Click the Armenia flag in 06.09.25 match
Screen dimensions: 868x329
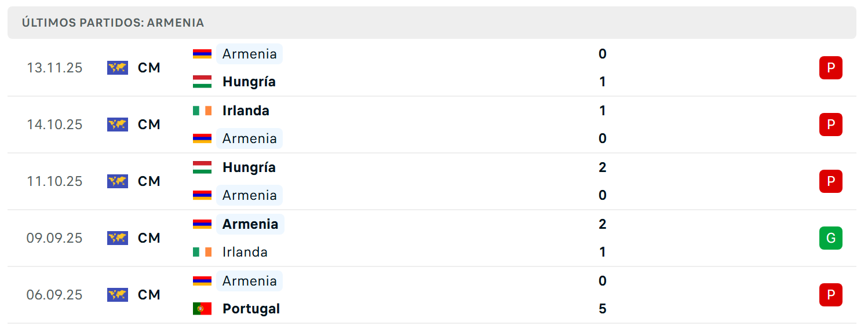coord(202,281)
